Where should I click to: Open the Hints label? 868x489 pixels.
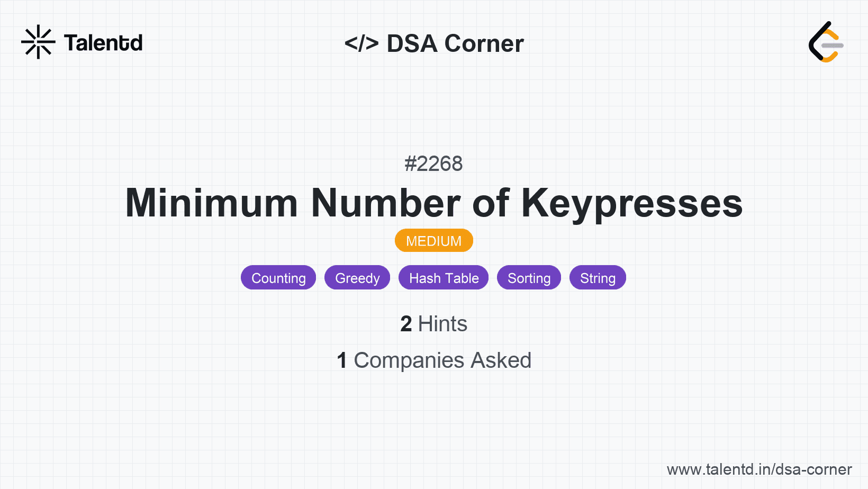[442, 324]
